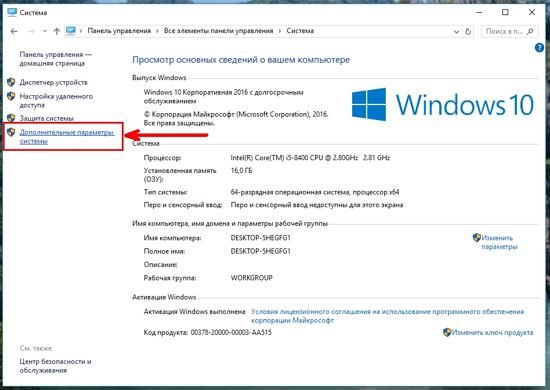Screen dimensions: 550x390
Task: Click the Back navigation arrow
Action: point(14,31)
